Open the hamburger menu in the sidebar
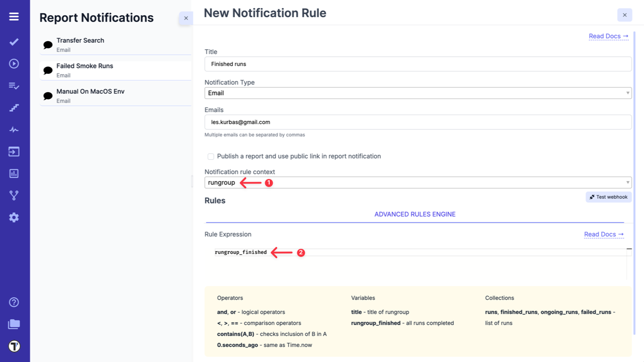This screenshot has height=362, width=644. (14, 17)
